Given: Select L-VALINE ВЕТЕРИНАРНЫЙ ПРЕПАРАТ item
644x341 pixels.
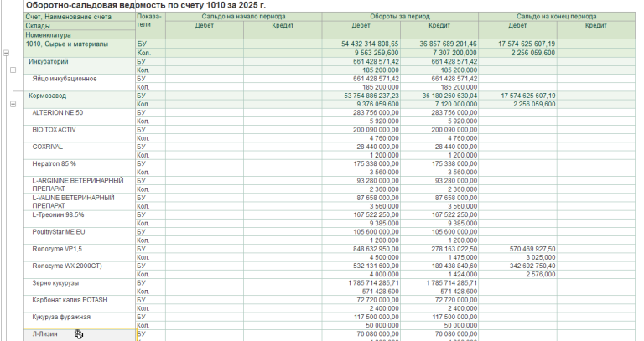Looking at the screenshot, I should coord(73,201).
